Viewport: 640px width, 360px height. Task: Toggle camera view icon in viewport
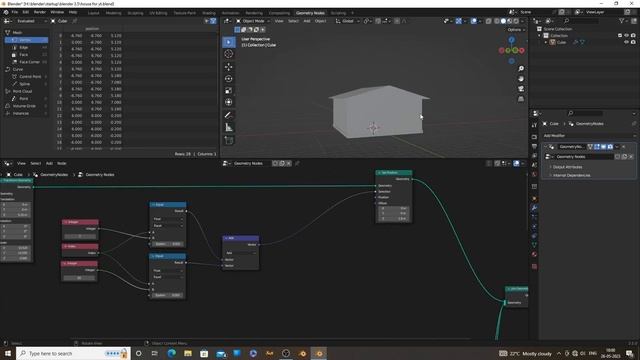click(521, 89)
